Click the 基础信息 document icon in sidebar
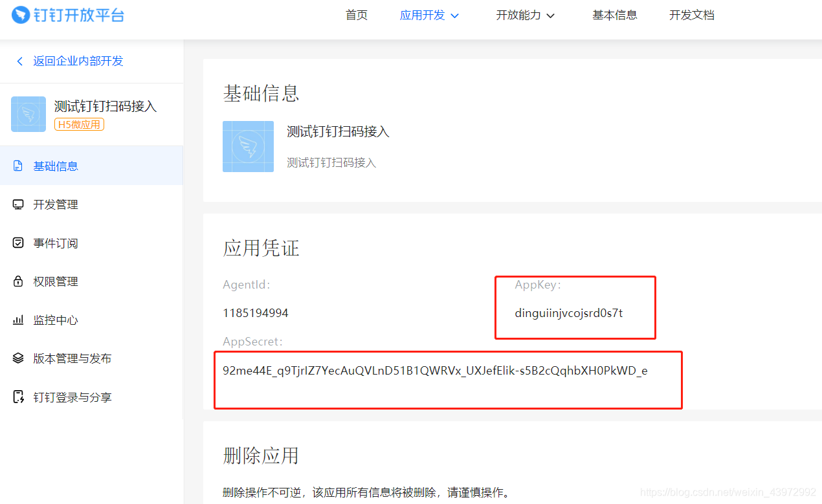The image size is (822, 504). coord(18,166)
